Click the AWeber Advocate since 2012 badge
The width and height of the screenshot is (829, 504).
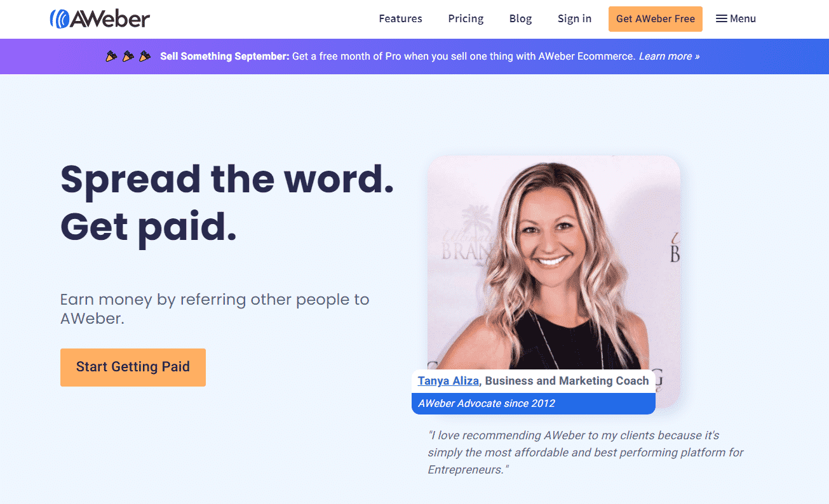534,404
